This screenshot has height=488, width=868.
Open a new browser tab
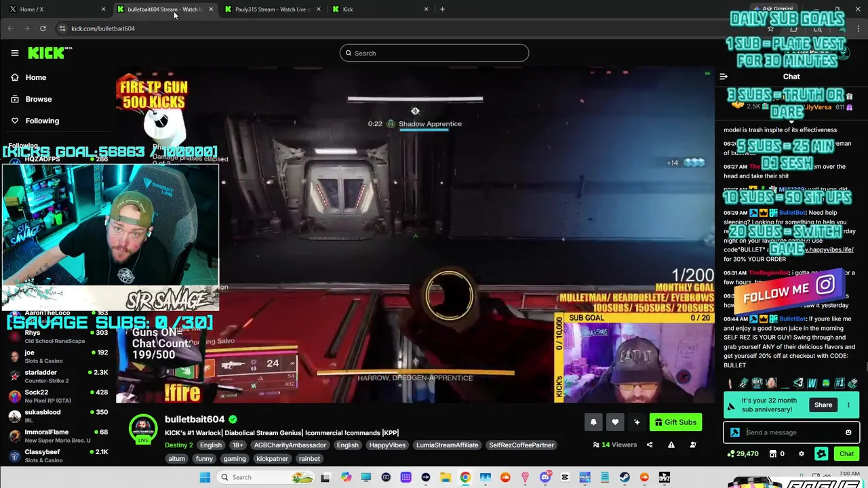pyautogui.click(x=442, y=9)
